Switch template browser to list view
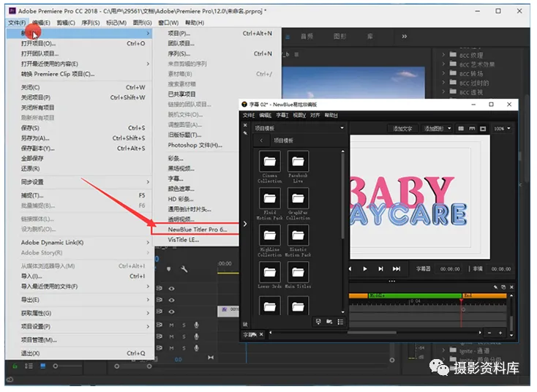The width and height of the screenshot is (537, 392). point(340,322)
